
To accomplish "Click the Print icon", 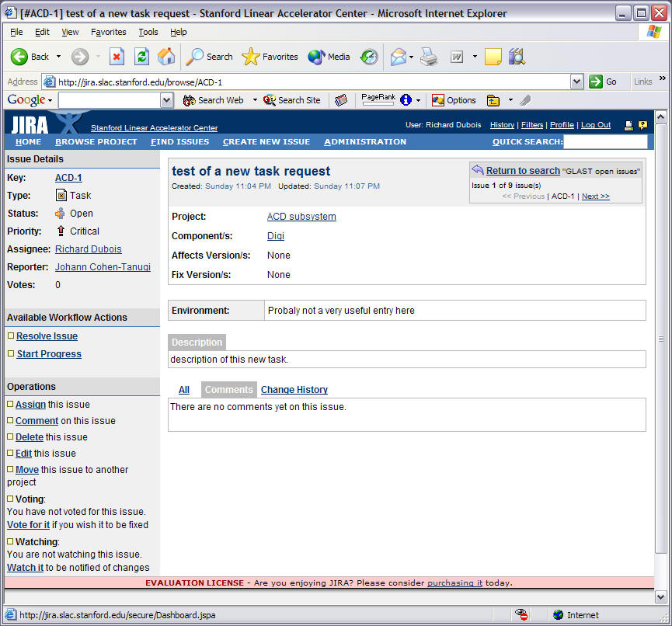I will (429, 57).
